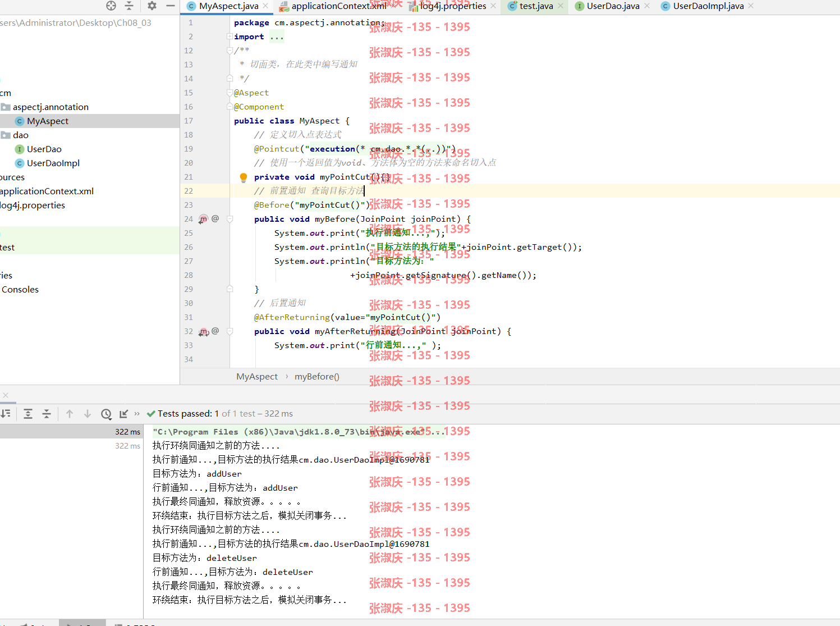Close the UserDaoImpl.java tab

(751, 6)
